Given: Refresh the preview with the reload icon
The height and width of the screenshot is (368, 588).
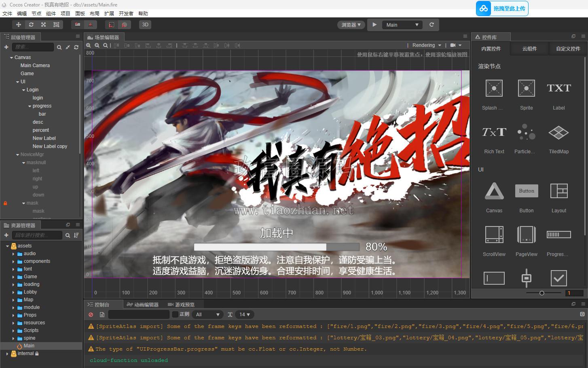Looking at the screenshot, I should (x=431, y=25).
